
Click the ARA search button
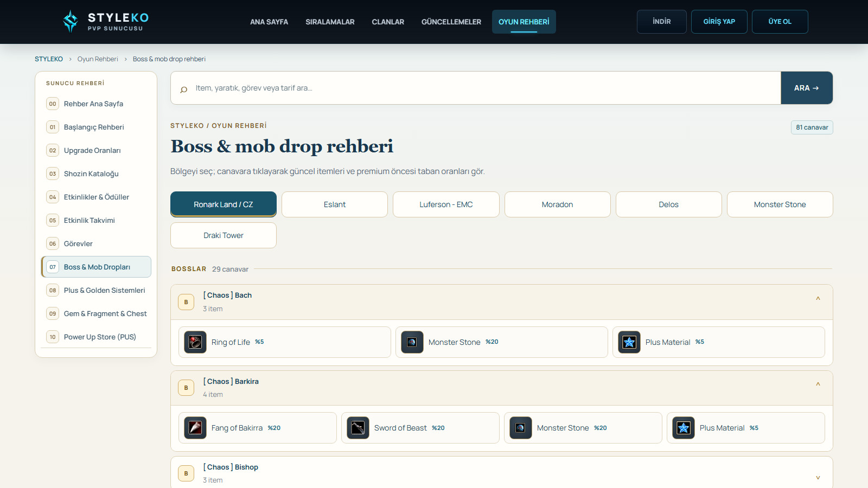[x=807, y=88]
